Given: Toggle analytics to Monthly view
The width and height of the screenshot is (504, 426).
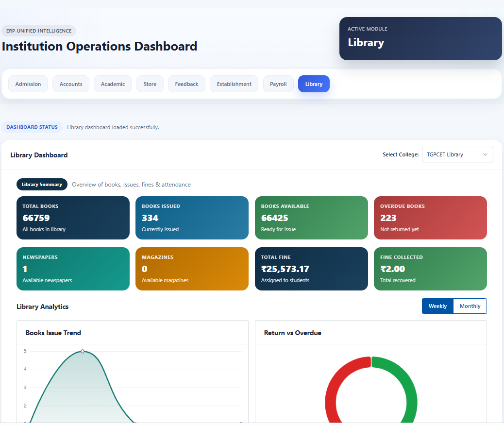Looking at the screenshot, I should point(470,306).
